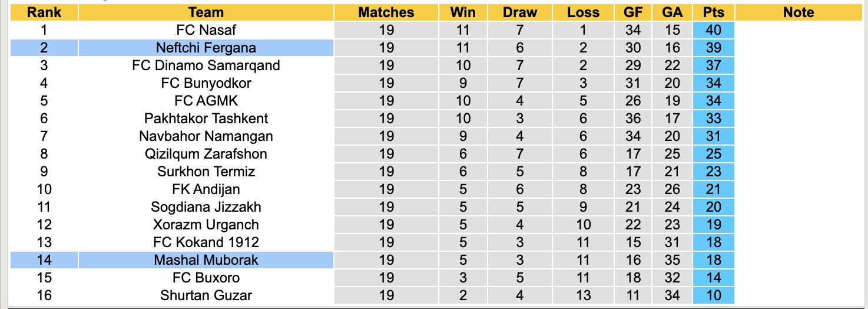Click the Mashal Muborak team name

pyautogui.click(x=206, y=260)
